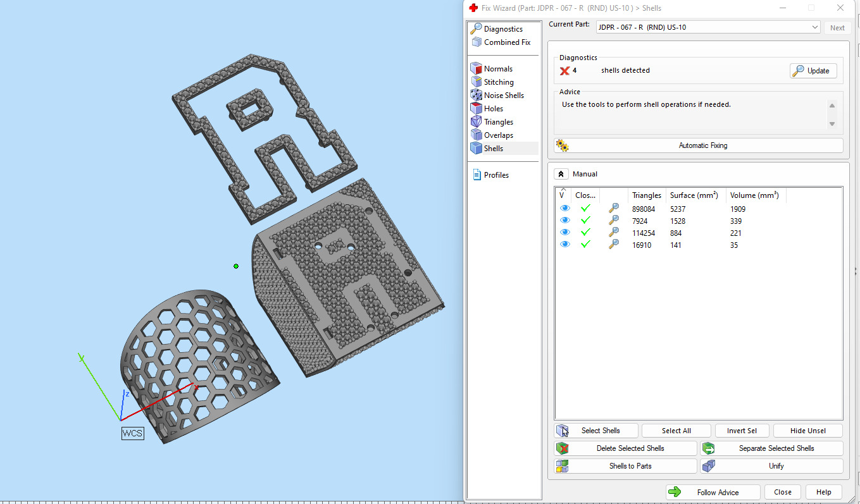This screenshot has height=504, width=860.
Task: Zoom to the shell with 16910 triangles
Action: (x=614, y=245)
